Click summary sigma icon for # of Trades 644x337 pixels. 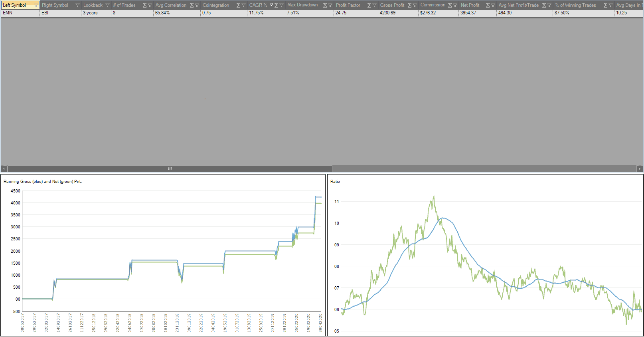tap(144, 5)
